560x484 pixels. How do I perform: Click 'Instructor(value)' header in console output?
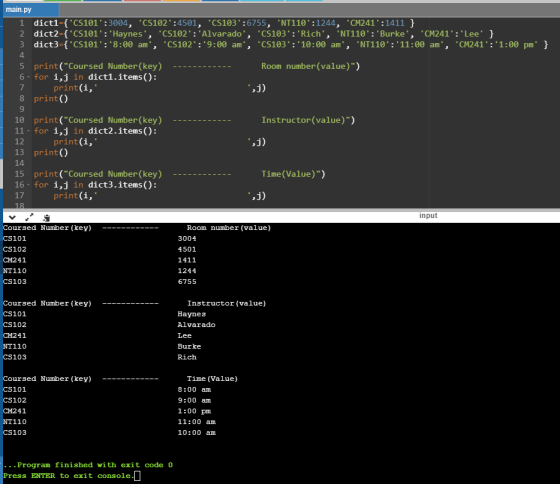(226, 303)
